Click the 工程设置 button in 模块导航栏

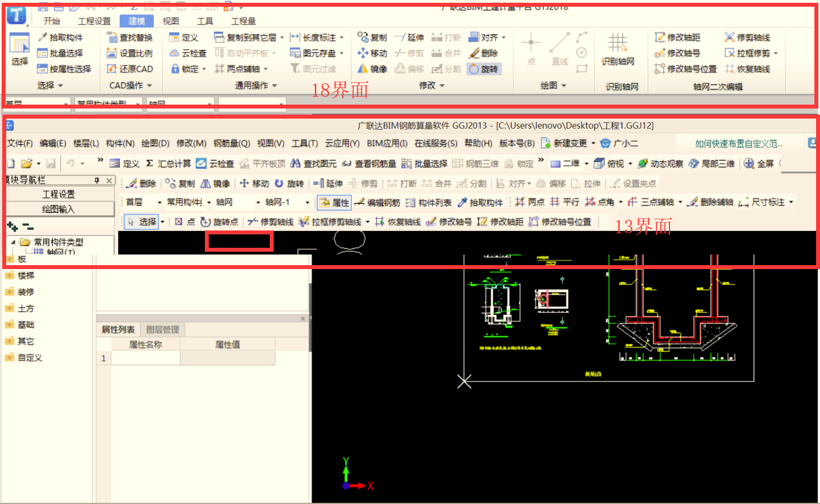58,194
